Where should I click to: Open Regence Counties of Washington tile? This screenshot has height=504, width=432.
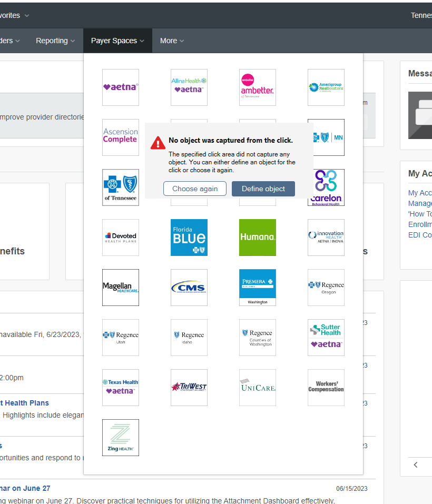[258, 338]
